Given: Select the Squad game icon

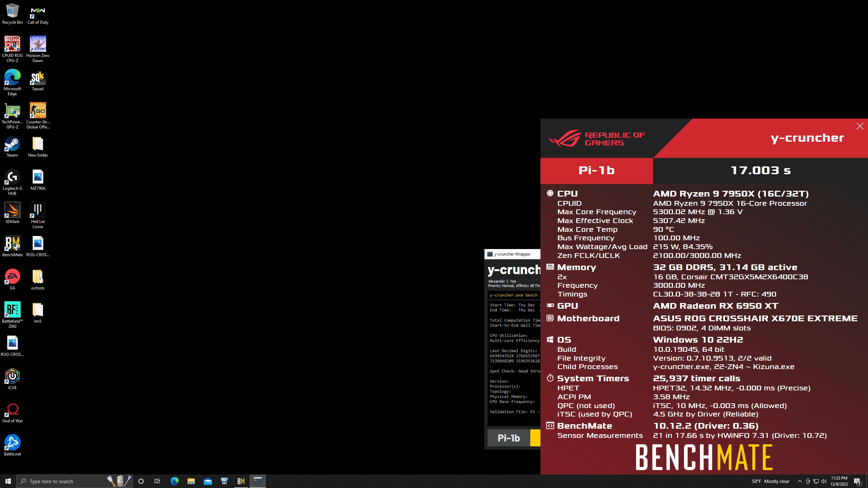Looking at the screenshot, I should [x=38, y=80].
